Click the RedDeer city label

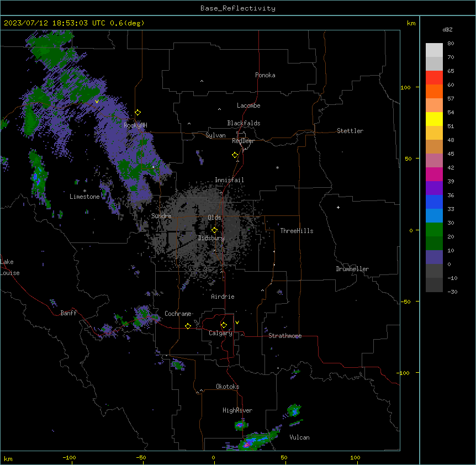click(243, 141)
